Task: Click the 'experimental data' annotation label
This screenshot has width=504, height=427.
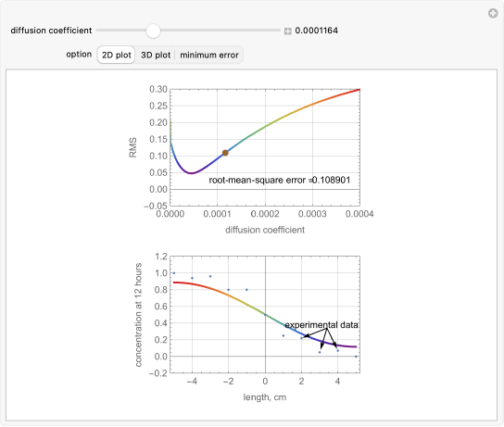Action: [321, 325]
